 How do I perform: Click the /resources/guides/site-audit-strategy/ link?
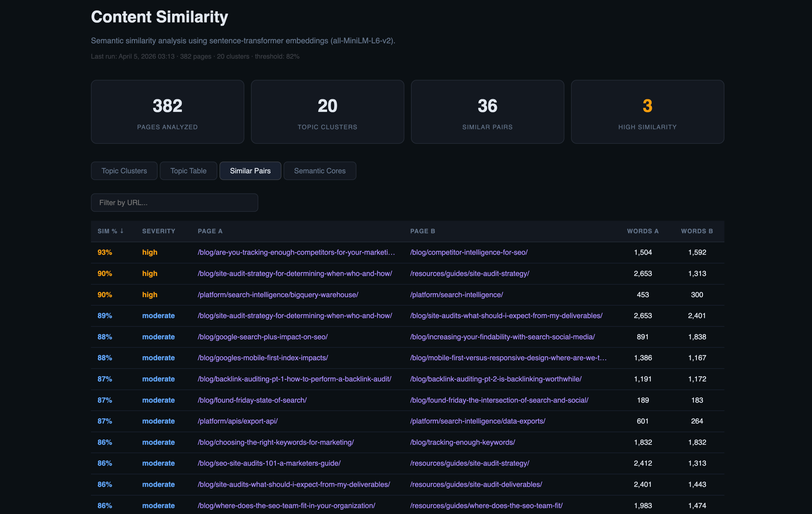(x=470, y=273)
